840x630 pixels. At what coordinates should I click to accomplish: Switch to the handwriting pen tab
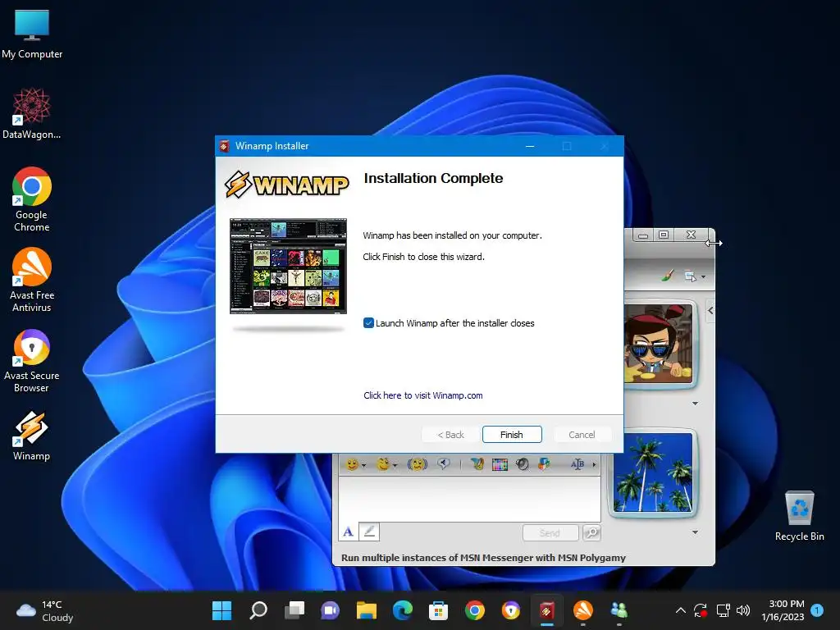(x=368, y=532)
